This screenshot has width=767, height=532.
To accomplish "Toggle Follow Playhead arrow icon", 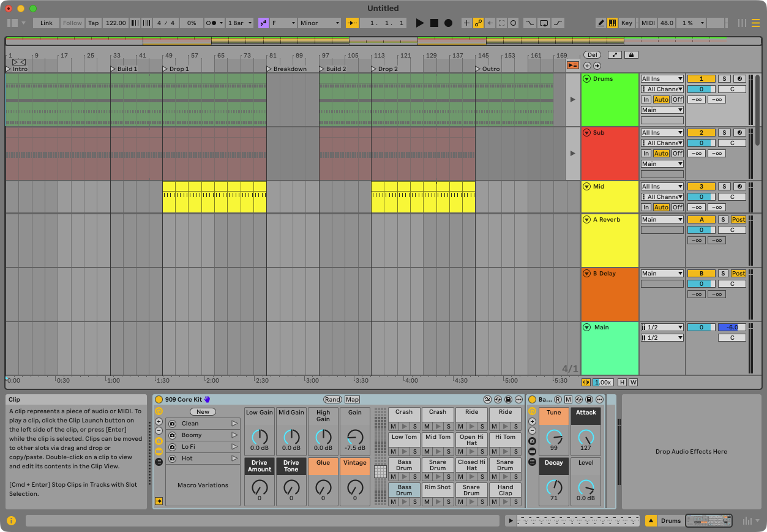I will pyautogui.click(x=352, y=23).
